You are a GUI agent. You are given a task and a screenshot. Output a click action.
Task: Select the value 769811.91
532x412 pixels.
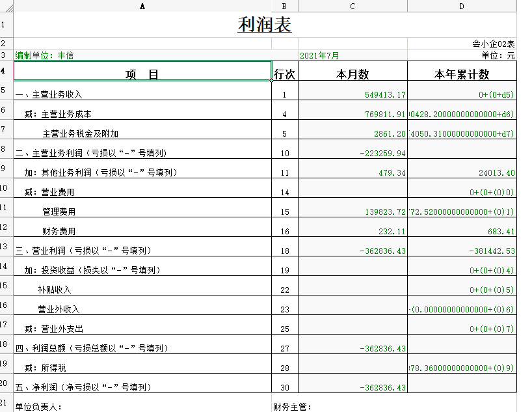point(352,110)
